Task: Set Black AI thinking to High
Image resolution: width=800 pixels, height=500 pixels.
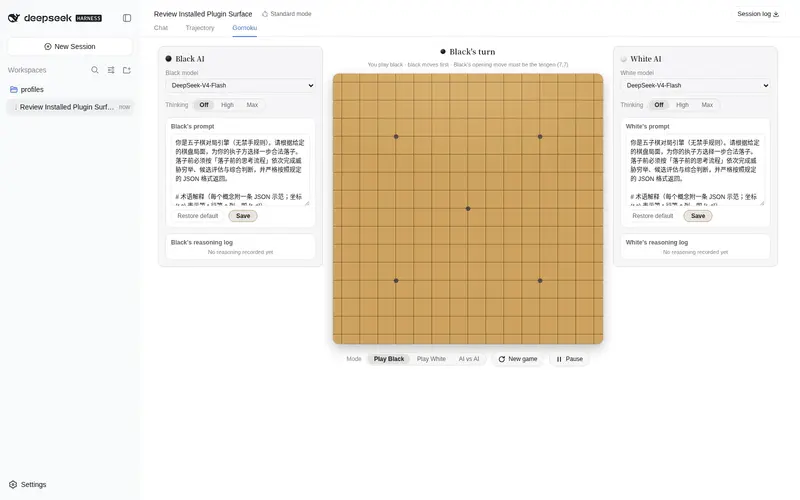Action: pos(227,105)
